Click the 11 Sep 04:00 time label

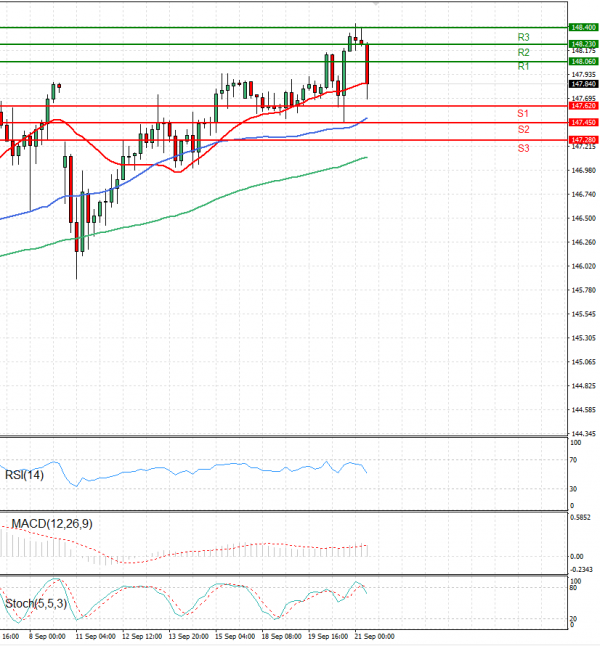coord(96,637)
